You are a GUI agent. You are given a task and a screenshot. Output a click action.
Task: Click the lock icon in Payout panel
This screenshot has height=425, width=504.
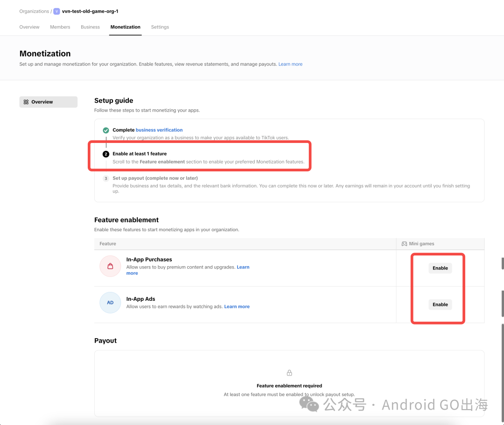pos(289,373)
